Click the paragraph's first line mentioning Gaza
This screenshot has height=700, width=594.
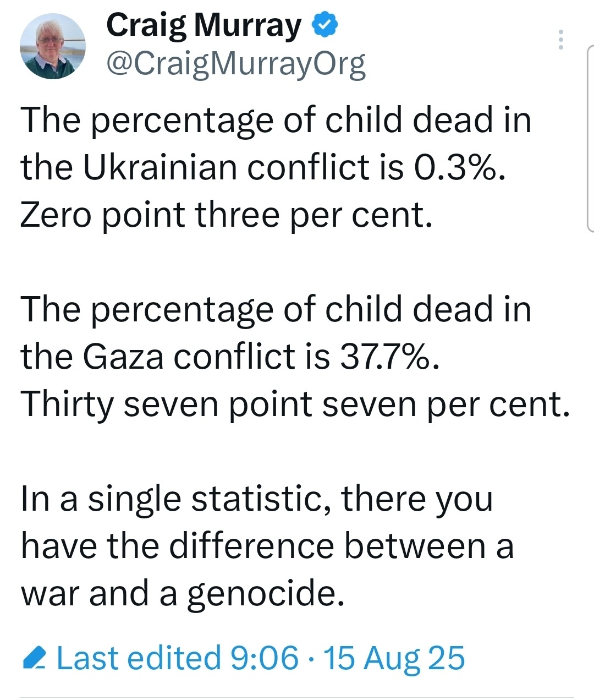pyautogui.click(x=276, y=309)
